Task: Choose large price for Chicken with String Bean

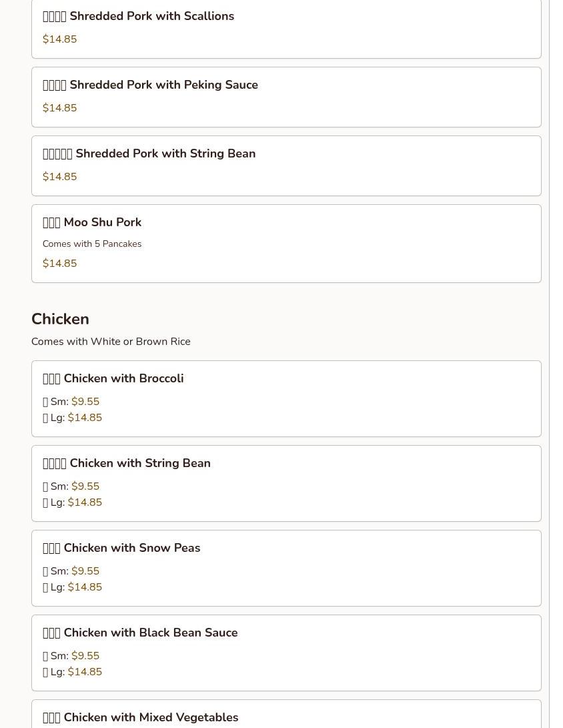Action: coord(85,502)
